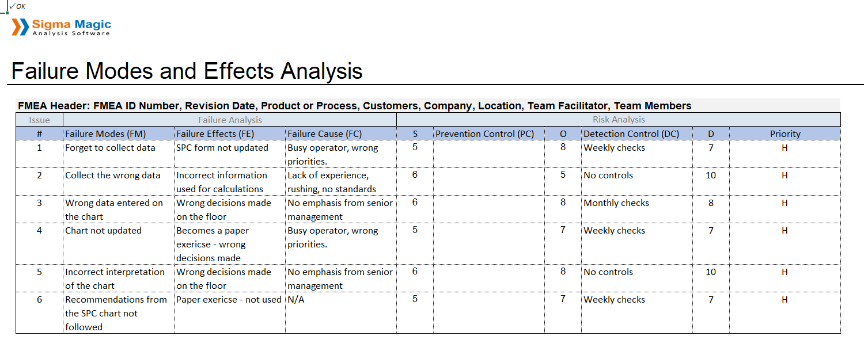This screenshot has width=868, height=355.
Task: Select the Priority column header
Action: (x=785, y=133)
